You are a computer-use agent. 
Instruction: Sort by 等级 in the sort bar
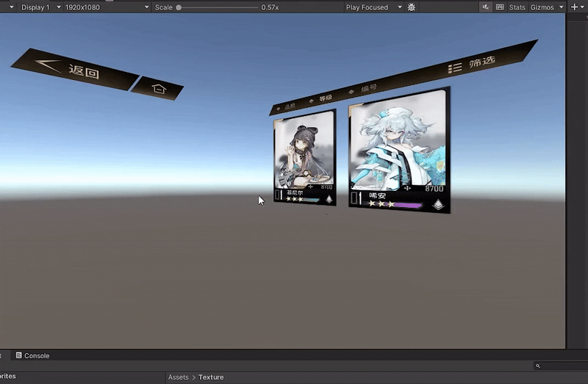click(x=326, y=98)
